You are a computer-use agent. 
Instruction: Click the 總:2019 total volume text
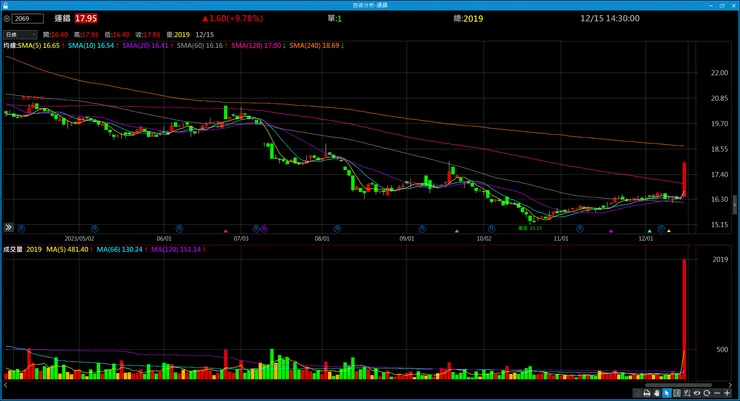468,19
